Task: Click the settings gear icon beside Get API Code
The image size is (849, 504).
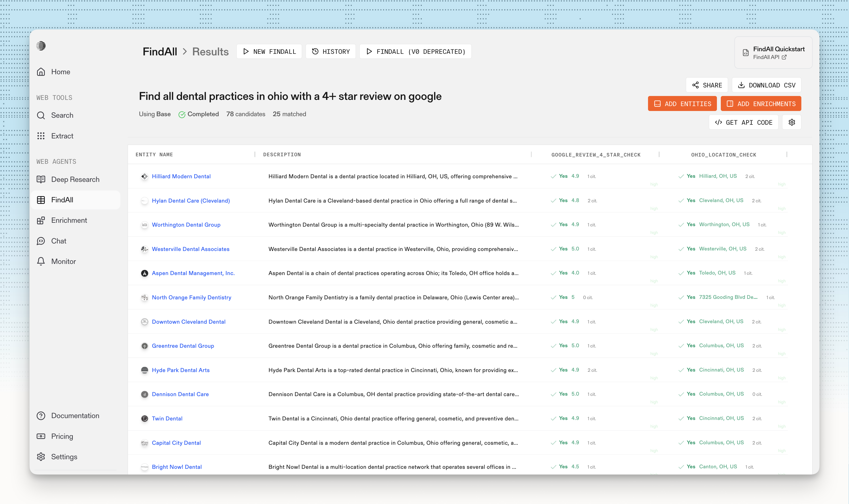Action: [x=792, y=122]
